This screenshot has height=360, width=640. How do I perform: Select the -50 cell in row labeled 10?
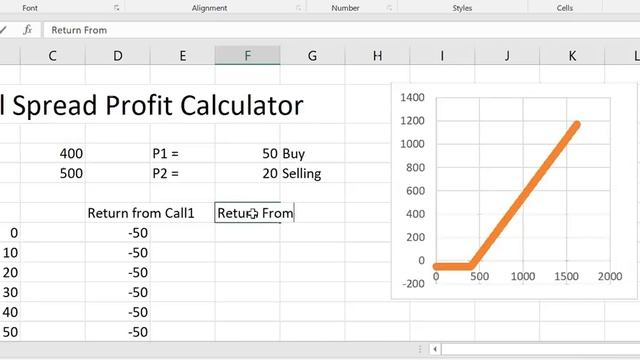[x=118, y=253]
